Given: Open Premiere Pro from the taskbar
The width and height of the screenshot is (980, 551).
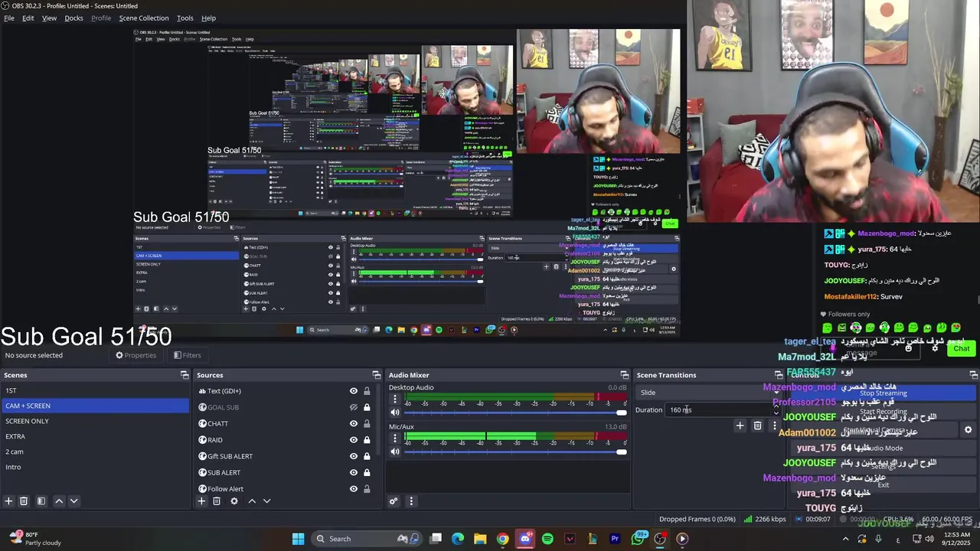Looking at the screenshot, I should click(615, 539).
